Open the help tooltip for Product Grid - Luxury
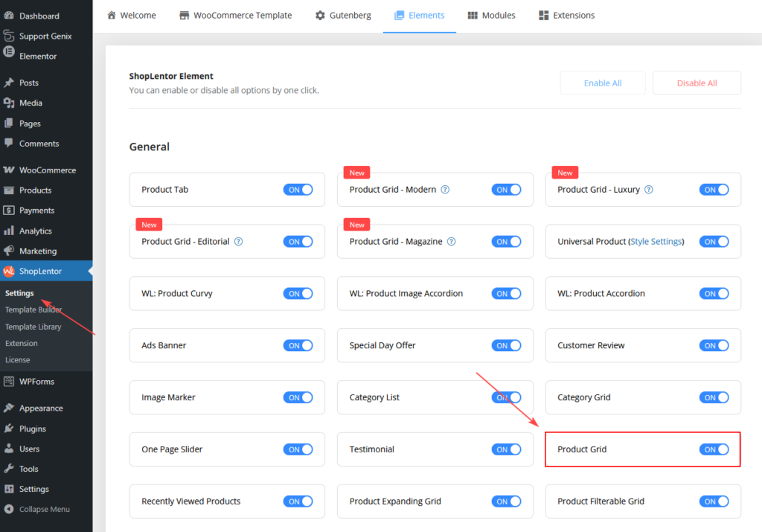762x532 pixels. coord(648,189)
